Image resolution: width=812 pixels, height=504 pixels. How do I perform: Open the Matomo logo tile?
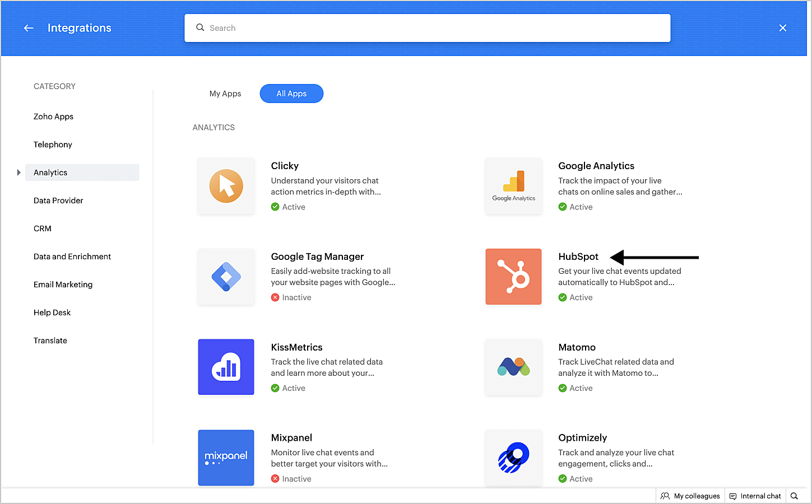click(x=514, y=367)
